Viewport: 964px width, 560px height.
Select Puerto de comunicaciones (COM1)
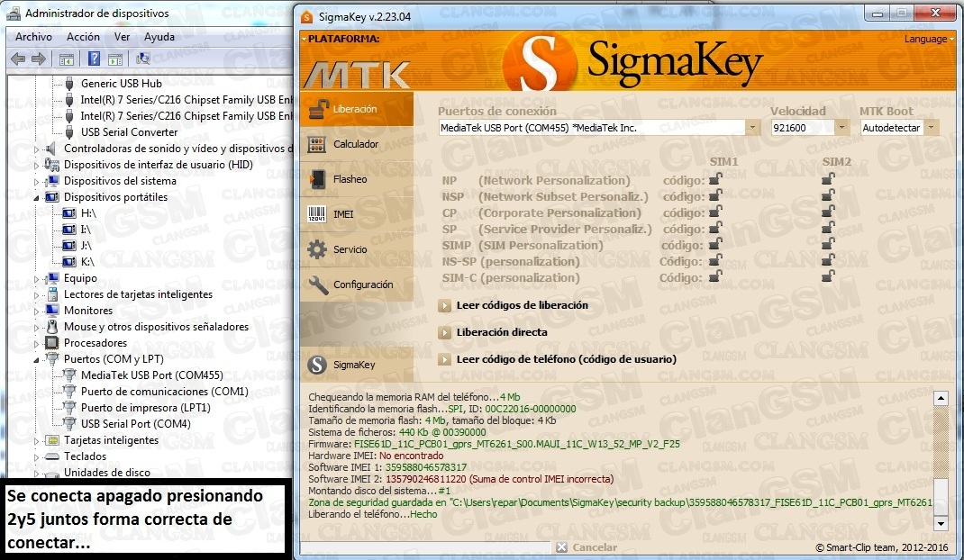tap(165, 392)
